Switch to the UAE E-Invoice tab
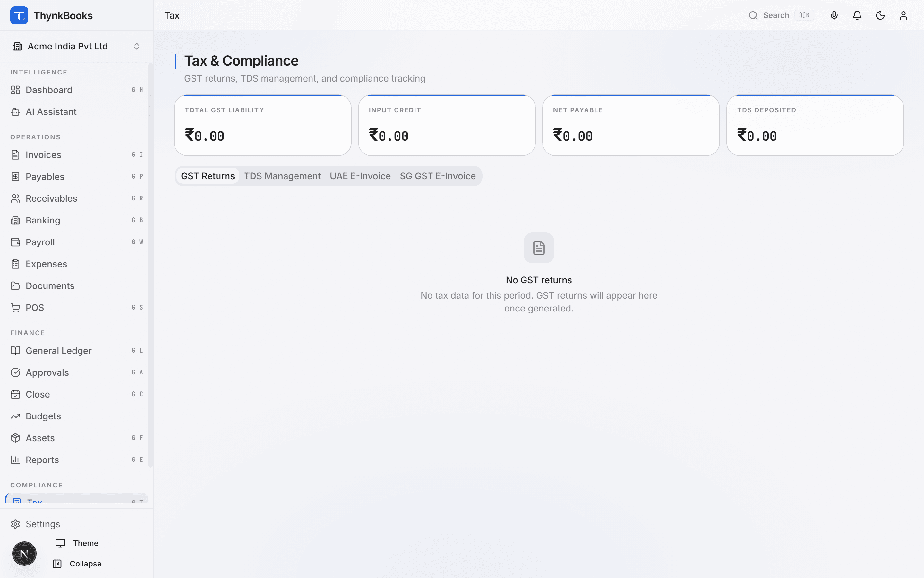 pyautogui.click(x=360, y=176)
